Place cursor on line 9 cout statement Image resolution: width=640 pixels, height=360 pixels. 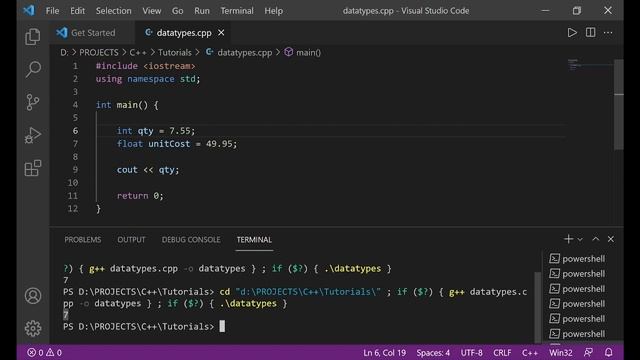tap(148, 170)
